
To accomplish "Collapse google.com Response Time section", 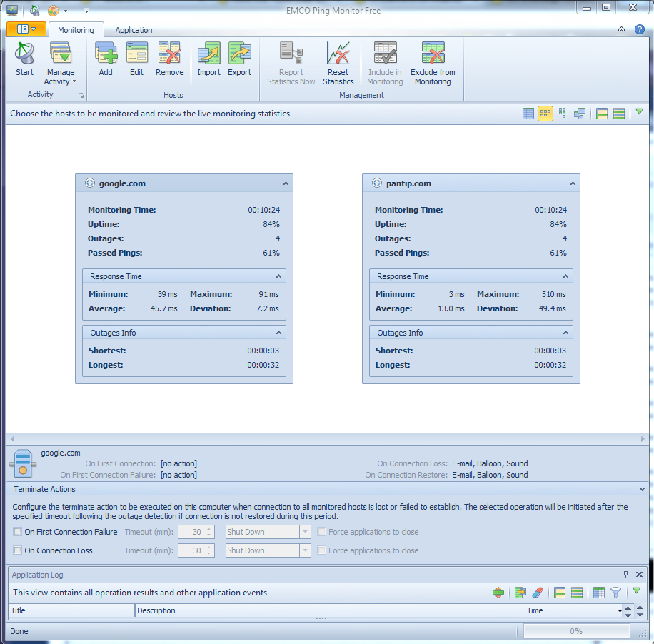I will point(278,276).
